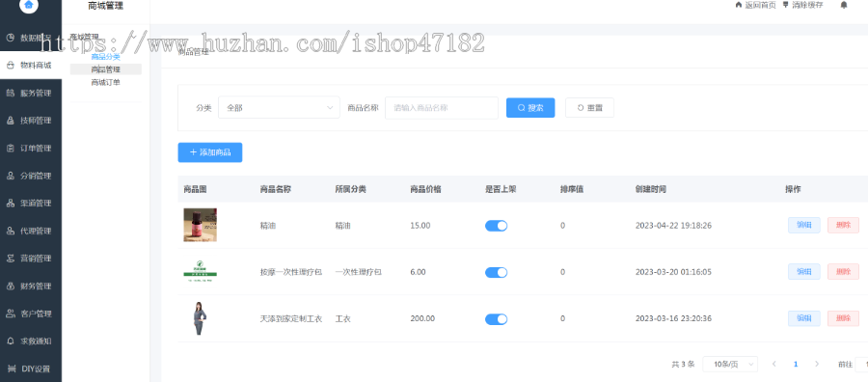Click the 共 3 条 total count text

[x=683, y=364]
